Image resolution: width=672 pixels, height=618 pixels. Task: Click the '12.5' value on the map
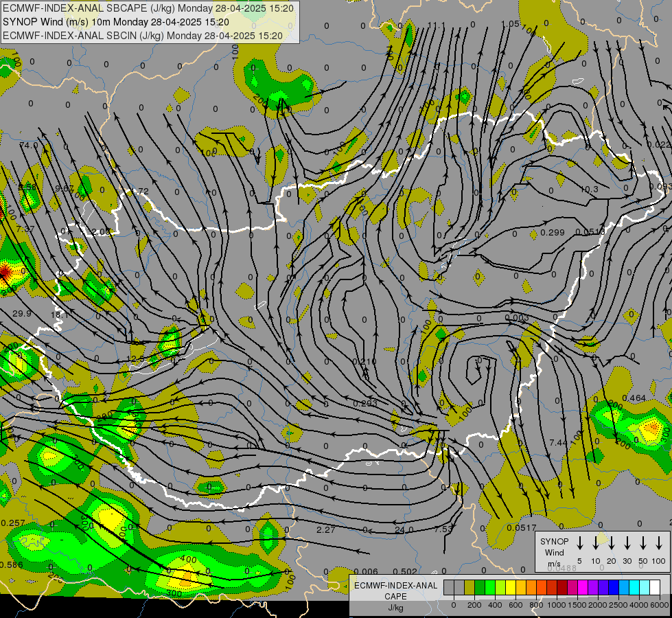point(136,358)
